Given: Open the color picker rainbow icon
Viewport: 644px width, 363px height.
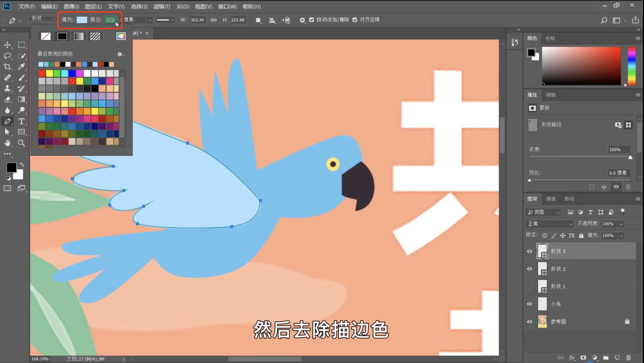Looking at the screenshot, I should click(121, 36).
